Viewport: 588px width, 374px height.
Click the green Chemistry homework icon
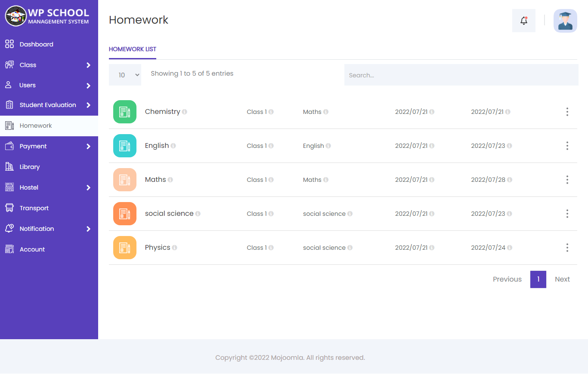125,112
